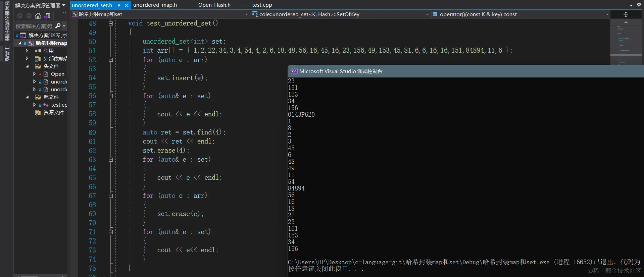
Task: Click the '0143F620' address in console output
Action: point(301,115)
